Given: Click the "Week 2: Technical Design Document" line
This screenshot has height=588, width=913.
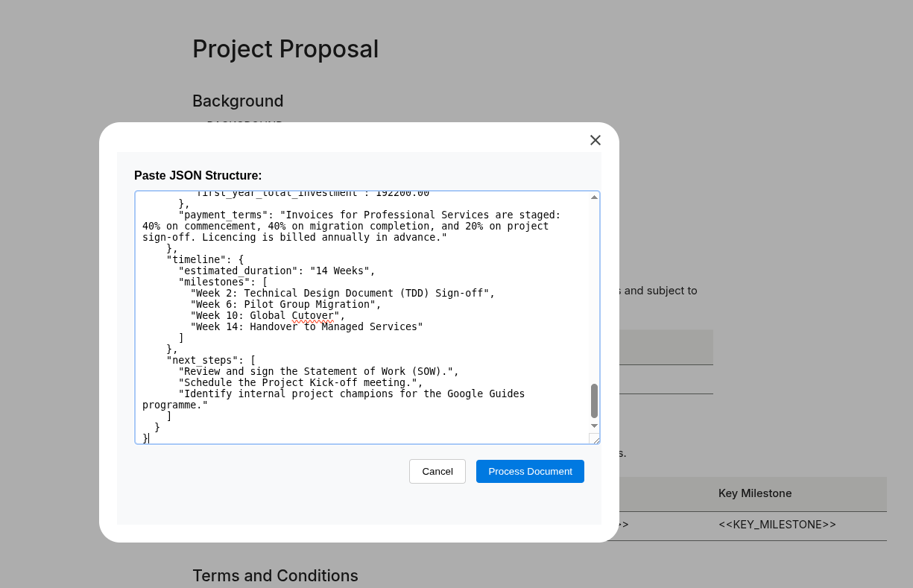Looking at the screenshot, I should point(342,293).
